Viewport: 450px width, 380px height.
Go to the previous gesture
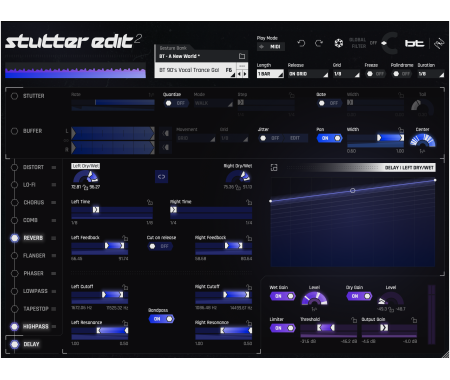tap(239, 74)
